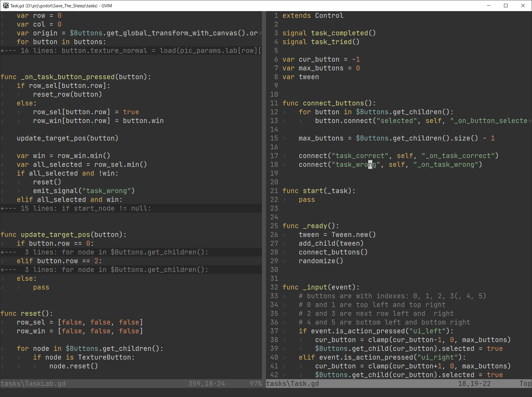Click 'if node is TextureButton:' line
The image size is (532, 397).
click(84, 357)
